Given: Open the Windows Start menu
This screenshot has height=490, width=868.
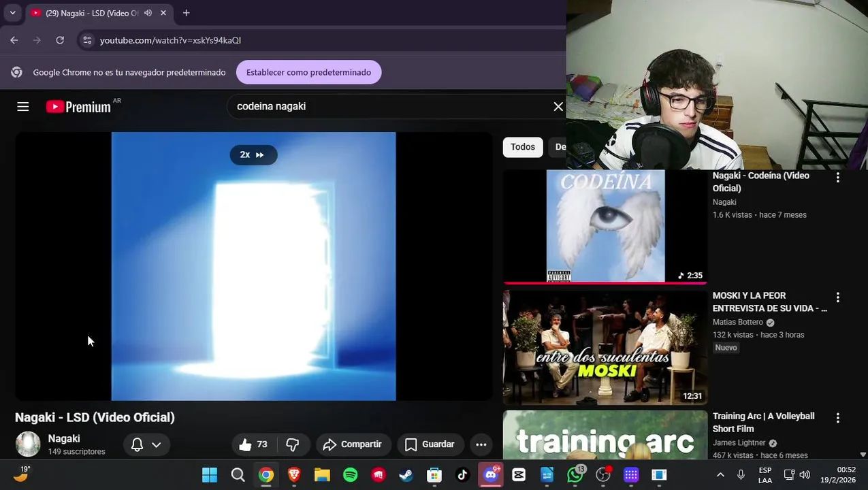Looking at the screenshot, I should coord(210,475).
